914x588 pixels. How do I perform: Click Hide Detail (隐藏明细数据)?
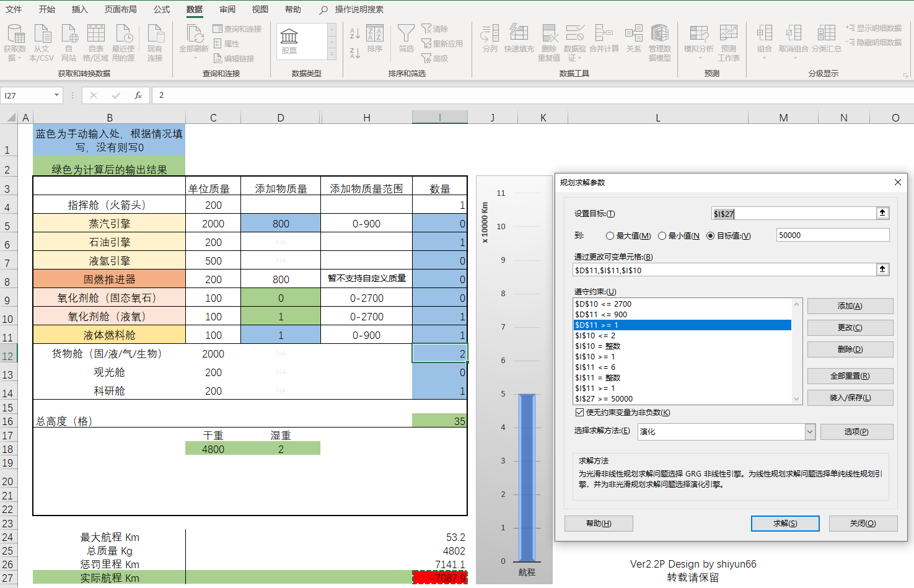874,42
